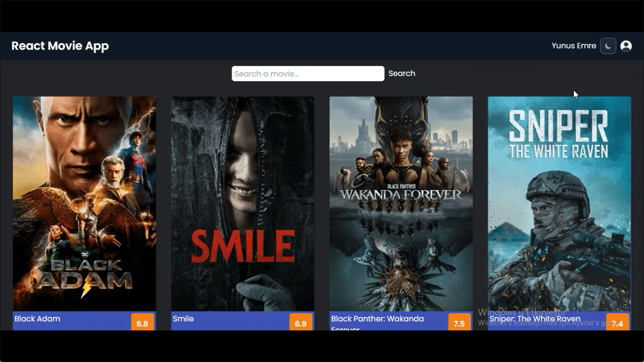The width and height of the screenshot is (644, 362).
Task: Click the React Movie App title
Action: 60,46
